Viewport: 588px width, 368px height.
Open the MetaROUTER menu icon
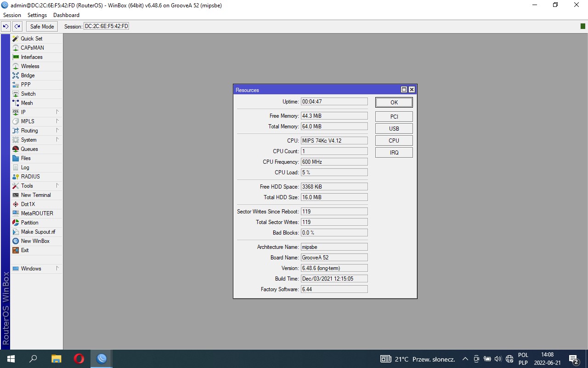(x=16, y=213)
